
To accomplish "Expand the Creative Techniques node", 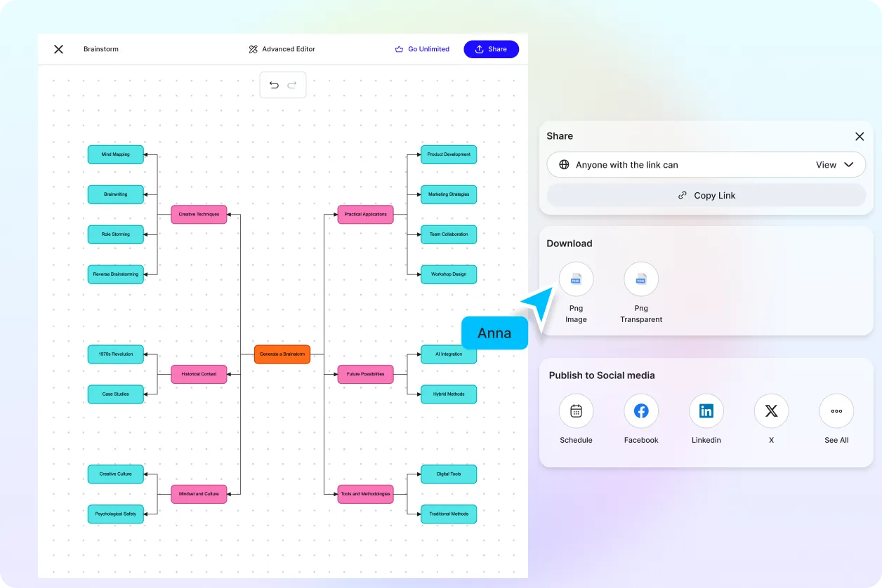I will [x=199, y=215].
